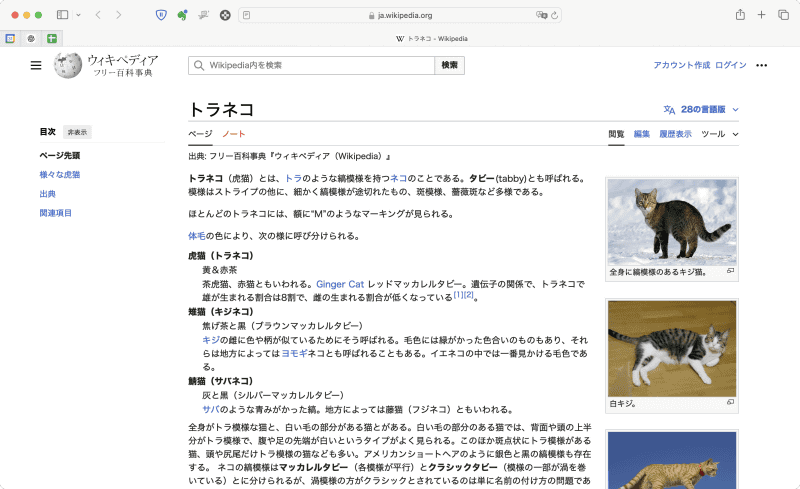This screenshot has width=800, height=489.
Task: Open the pinned calendar tab
Action: point(10,38)
